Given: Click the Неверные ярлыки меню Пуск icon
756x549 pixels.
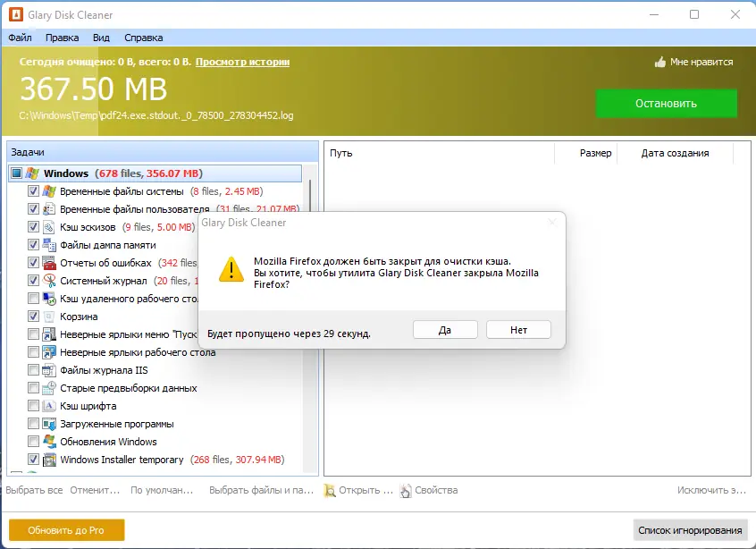Looking at the screenshot, I should (49, 334).
